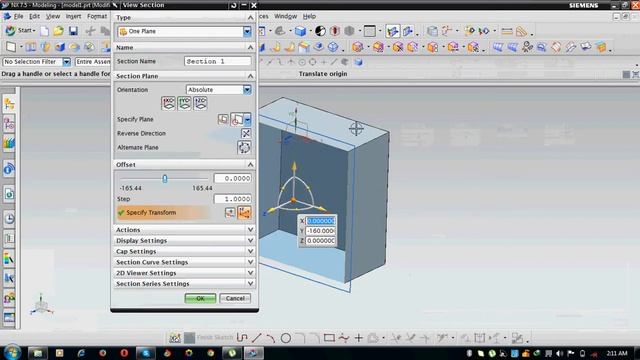
Task: Open the Type One Plane dropdown
Action: click(247, 31)
